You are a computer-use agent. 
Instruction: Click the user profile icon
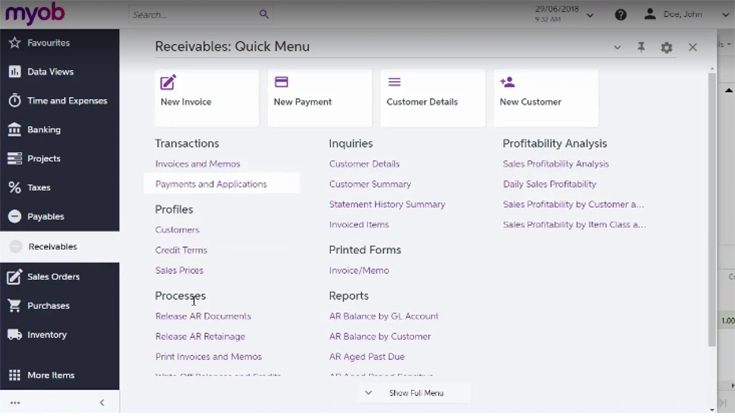[x=650, y=14]
